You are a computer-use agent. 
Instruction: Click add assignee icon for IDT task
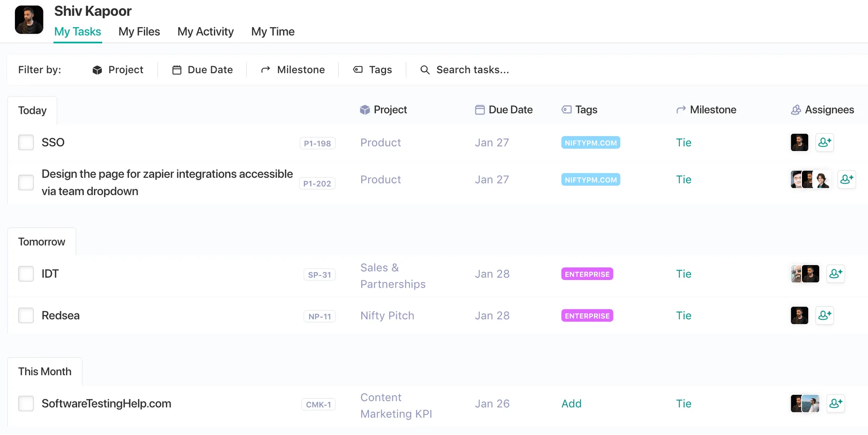[835, 274]
